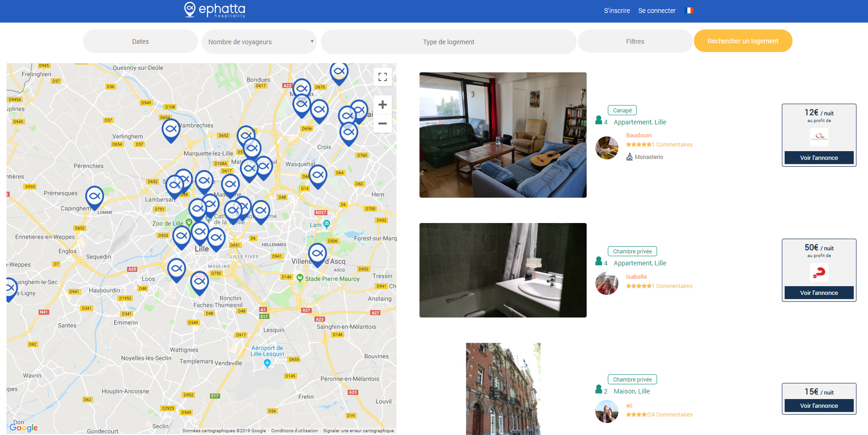Open the Type de logement selector

(448, 42)
